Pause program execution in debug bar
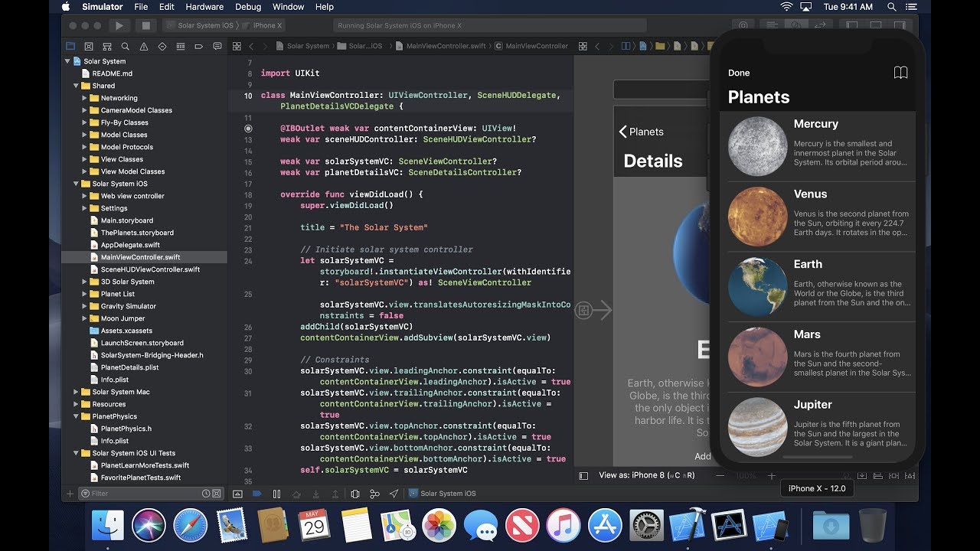 (x=276, y=494)
